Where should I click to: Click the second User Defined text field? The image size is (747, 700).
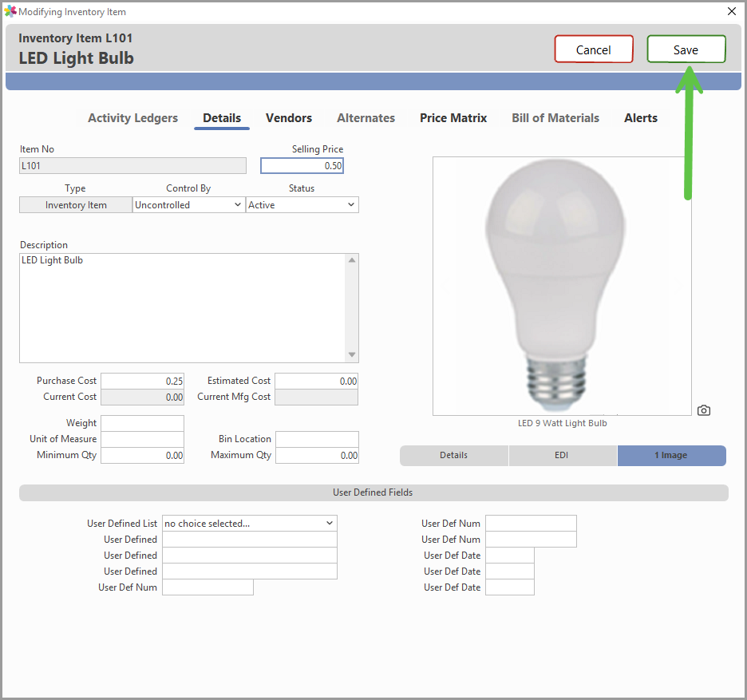coord(250,556)
